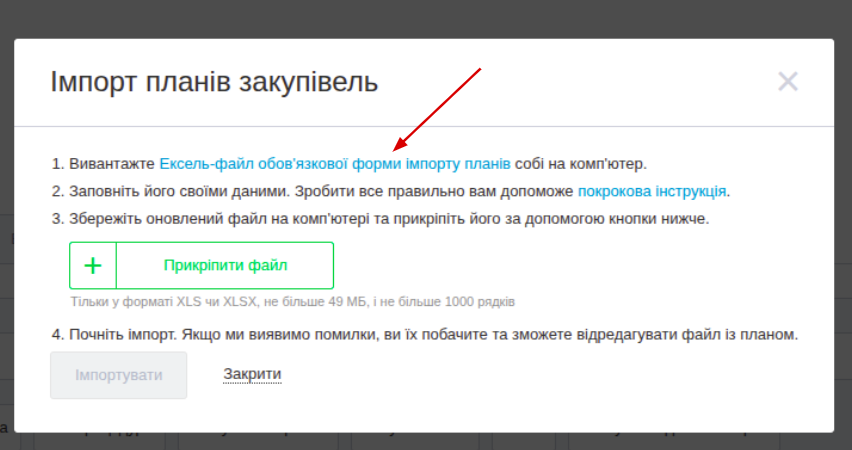
Task: Click the green plus icon for attaching
Action: pyautogui.click(x=93, y=265)
